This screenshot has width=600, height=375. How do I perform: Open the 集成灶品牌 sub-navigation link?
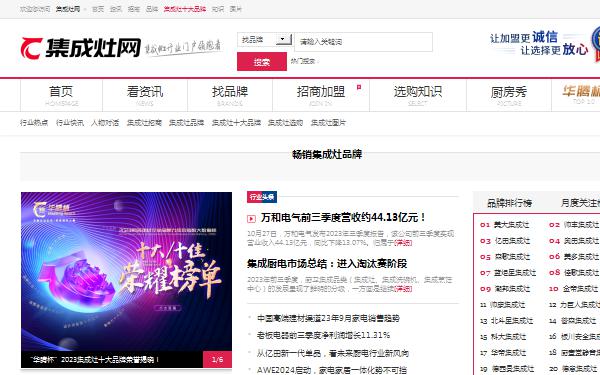tap(186, 122)
